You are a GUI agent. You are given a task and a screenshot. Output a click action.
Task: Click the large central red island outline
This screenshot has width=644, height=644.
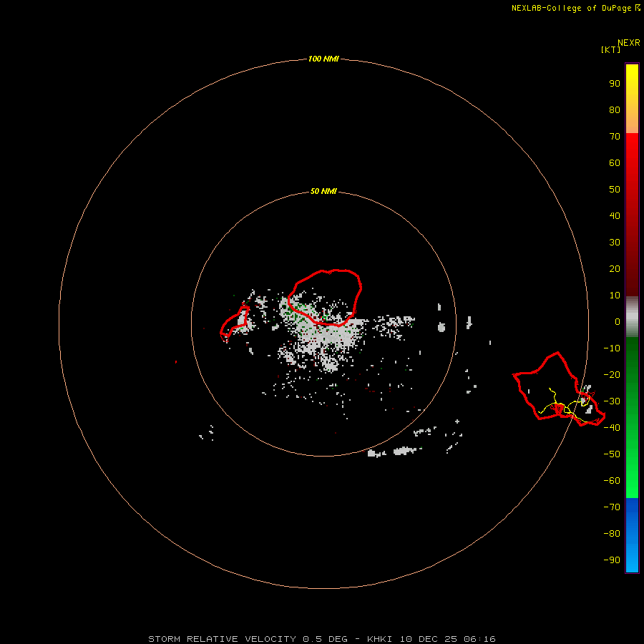(324, 298)
